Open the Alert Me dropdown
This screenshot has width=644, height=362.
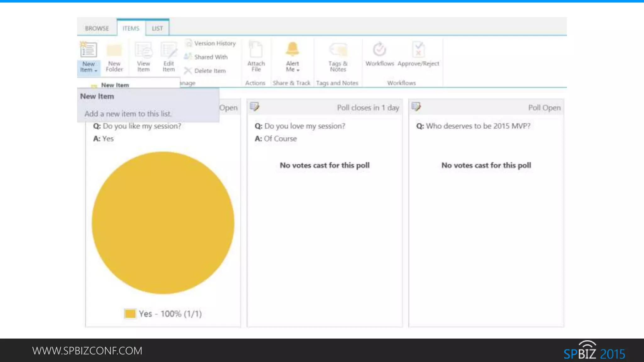click(x=298, y=70)
